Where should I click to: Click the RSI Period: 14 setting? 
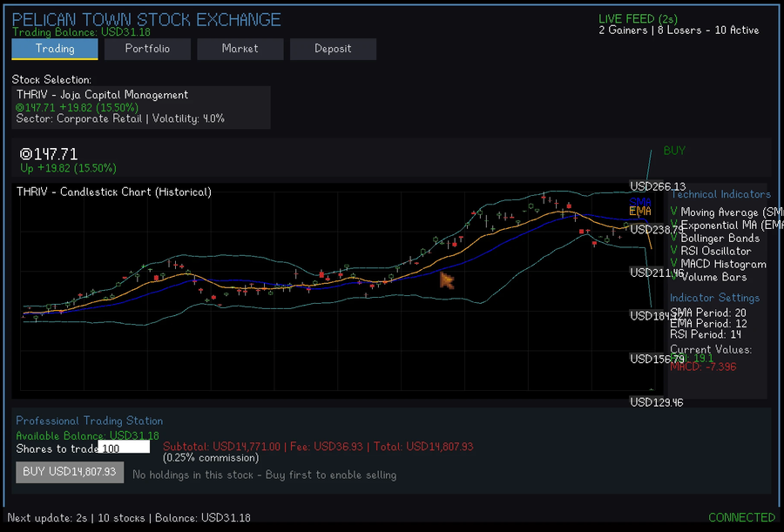coord(706,334)
